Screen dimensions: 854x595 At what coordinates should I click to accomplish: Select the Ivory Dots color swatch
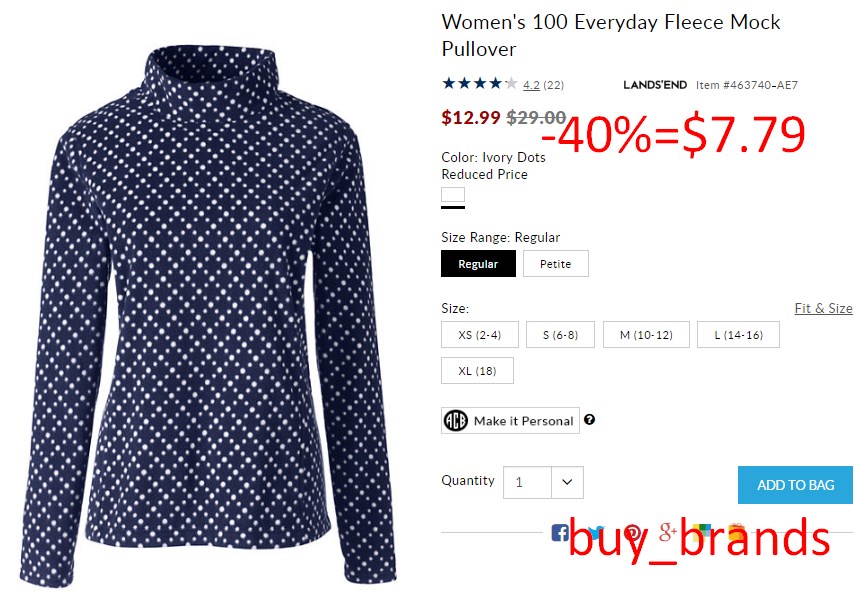453,195
